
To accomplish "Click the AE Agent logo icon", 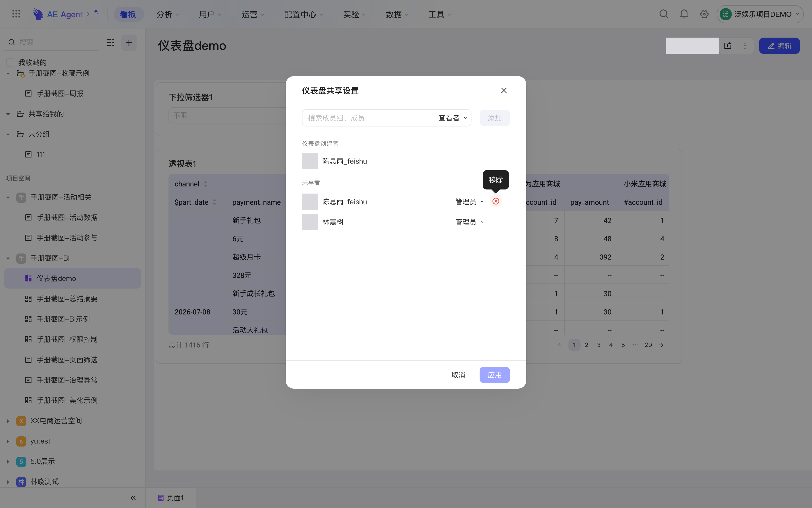I will pyautogui.click(x=38, y=14).
